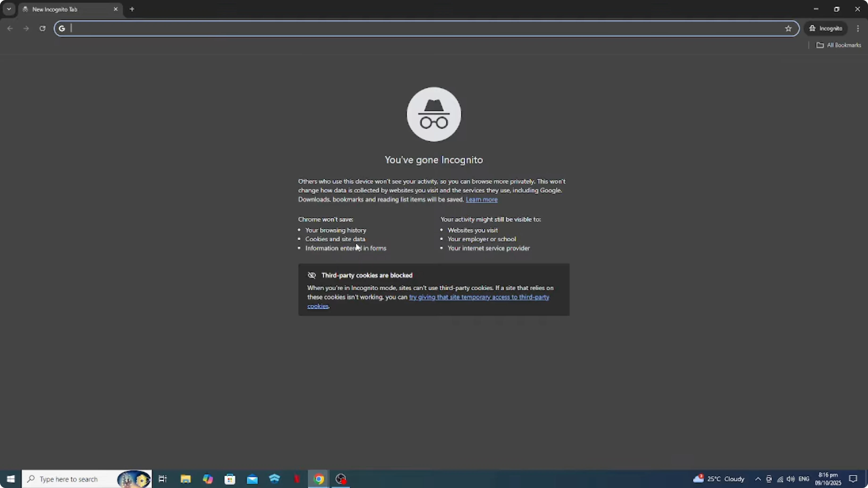Open Copilot from the taskbar
Screen dimensions: 868x488
pyautogui.click(x=208, y=479)
